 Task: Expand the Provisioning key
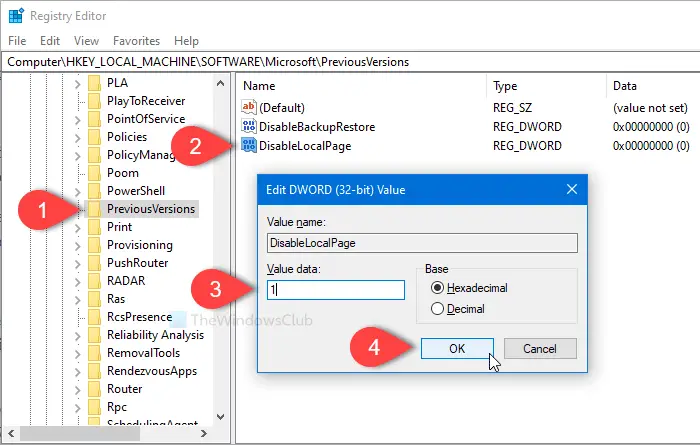(x=78, y=245)
